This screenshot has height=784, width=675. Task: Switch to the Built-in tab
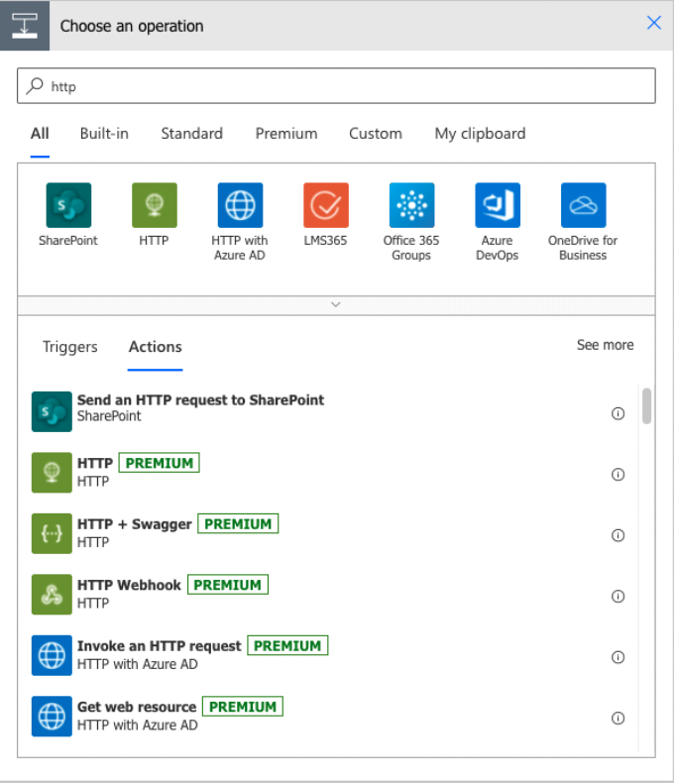click(x=104, y=134)
